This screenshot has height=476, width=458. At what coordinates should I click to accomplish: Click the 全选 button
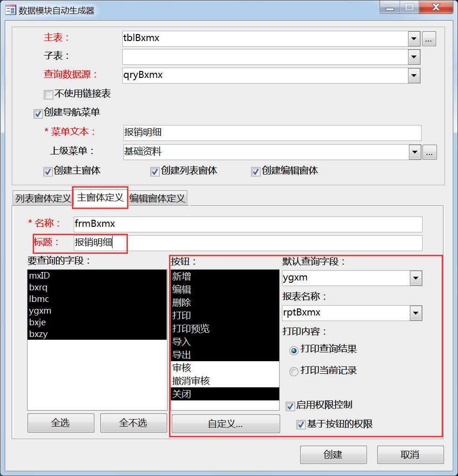[61, 423]
